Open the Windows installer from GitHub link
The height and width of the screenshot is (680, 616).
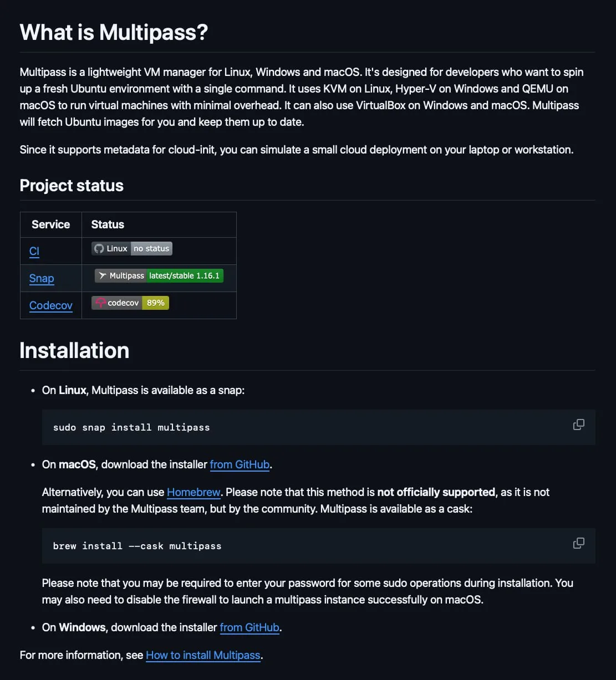coord(250,627)
